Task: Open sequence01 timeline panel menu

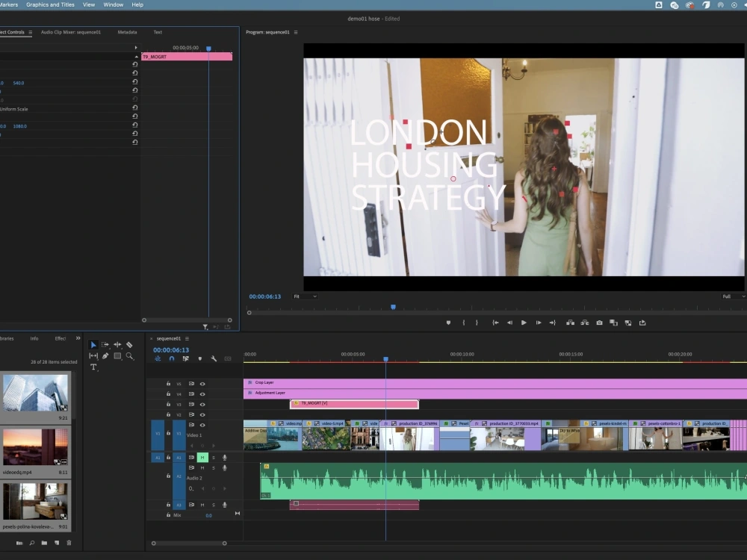Action: 187,338
